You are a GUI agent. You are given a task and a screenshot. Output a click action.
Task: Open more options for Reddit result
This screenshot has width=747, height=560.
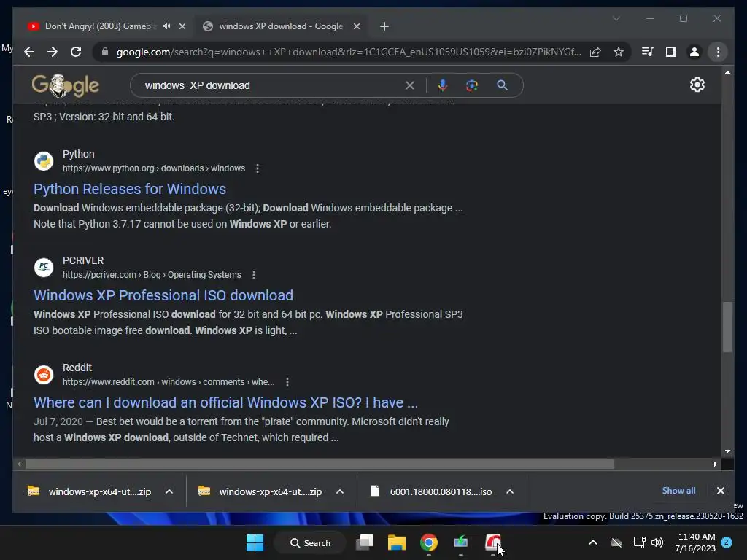(287, 382)
